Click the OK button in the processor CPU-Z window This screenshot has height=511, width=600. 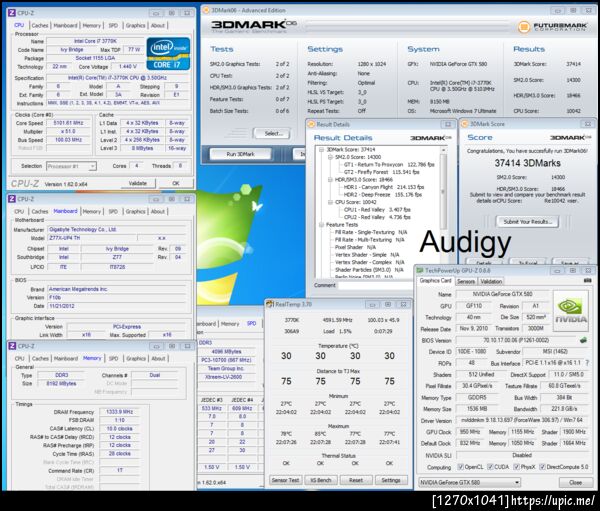coord(176,183)
